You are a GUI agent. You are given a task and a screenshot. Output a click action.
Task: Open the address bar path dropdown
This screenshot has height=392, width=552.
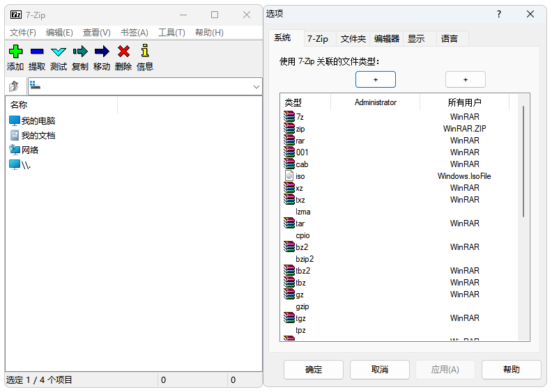click(256, 86)
